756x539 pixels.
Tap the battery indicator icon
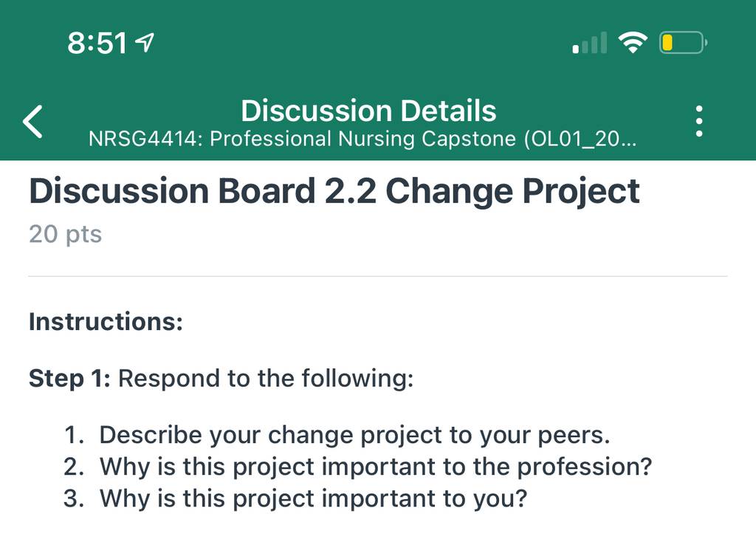point(683,42)
